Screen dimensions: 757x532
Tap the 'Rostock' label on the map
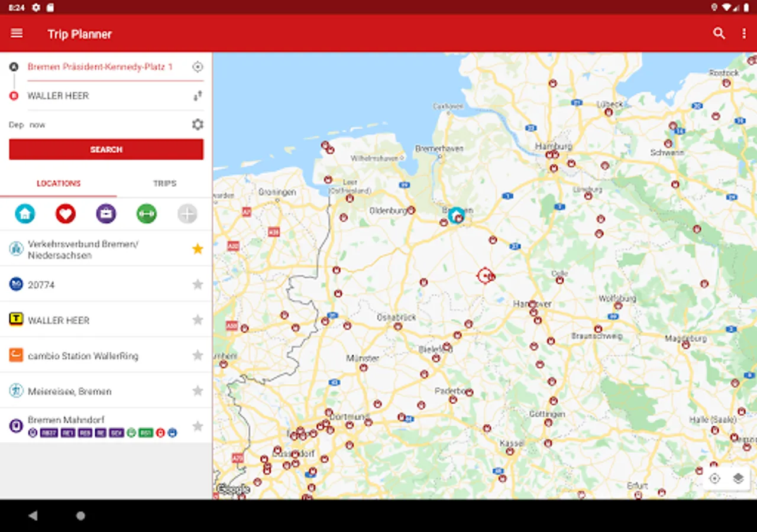click(724, 73)
